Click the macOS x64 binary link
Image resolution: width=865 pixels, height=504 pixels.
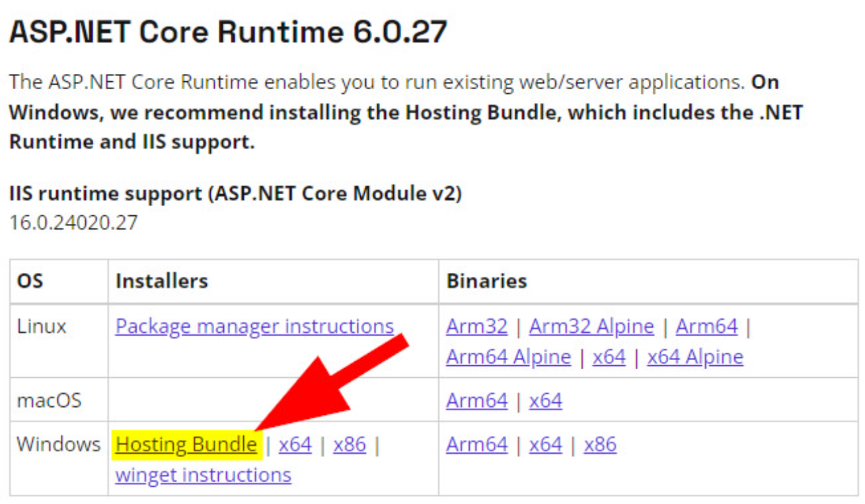tap(545, 400)
